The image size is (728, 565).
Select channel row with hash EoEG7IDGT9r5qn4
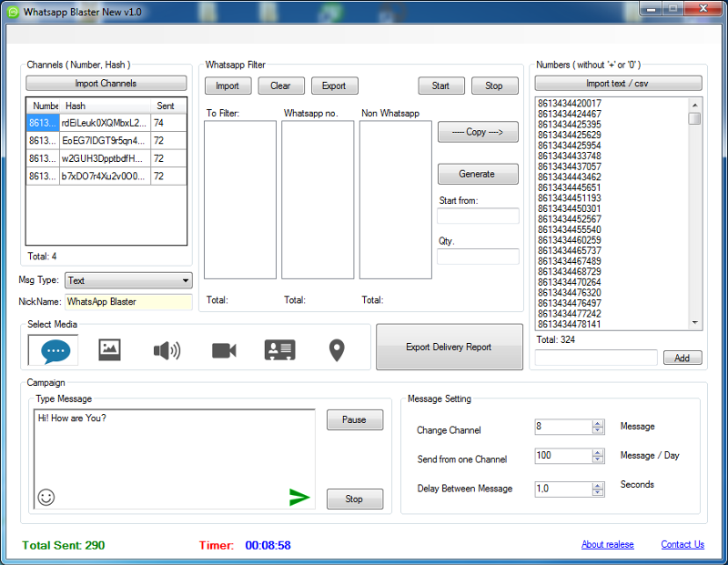106,141
